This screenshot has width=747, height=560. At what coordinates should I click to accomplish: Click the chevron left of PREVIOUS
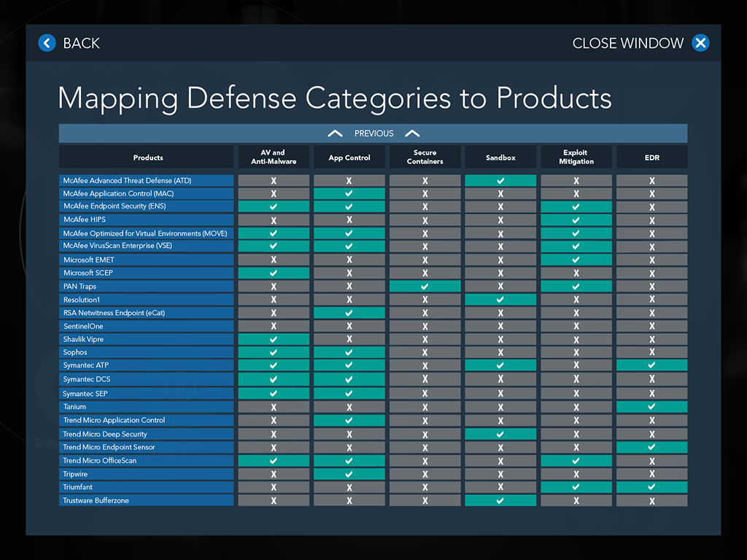tap(335, 133)
